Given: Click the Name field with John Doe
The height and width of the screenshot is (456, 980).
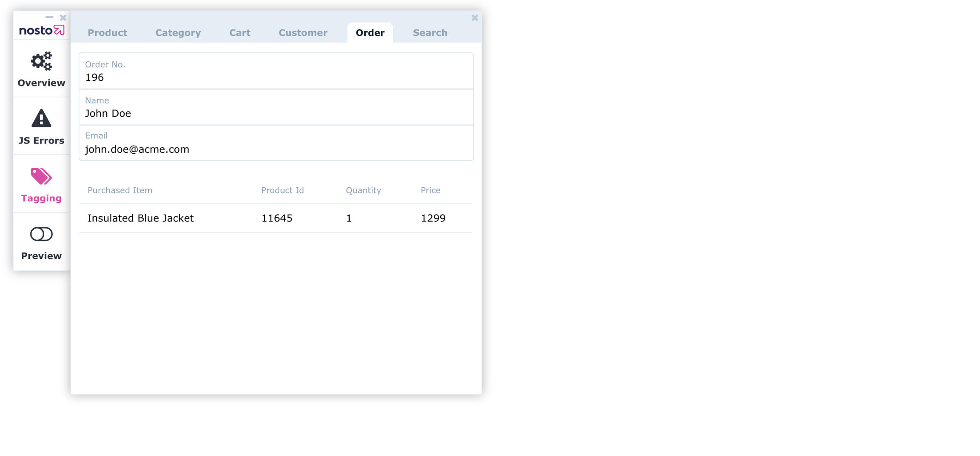Looking at the screenshot, I should pos(276,107).
